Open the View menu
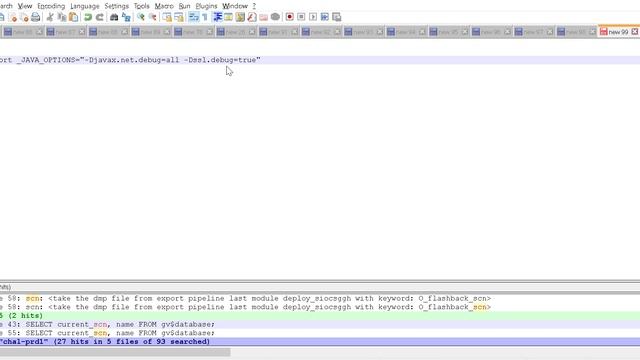This screenshot has height=360, width=640. [x=25, y=6]
